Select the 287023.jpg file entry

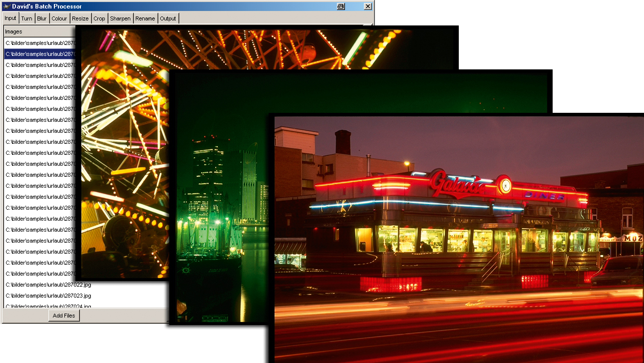click(x=48, y=296)
